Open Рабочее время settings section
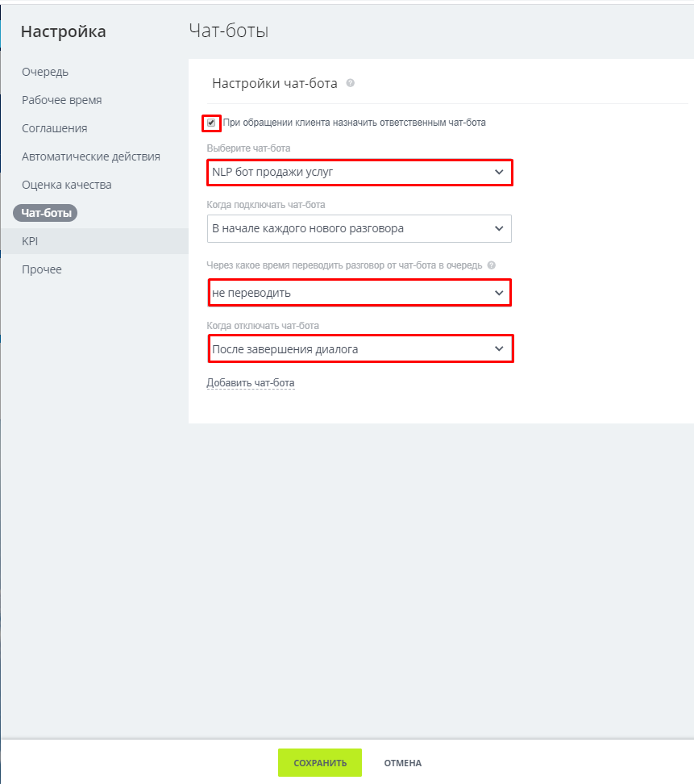Viewport: 694px width, 784px height. pyautogui.click(x=62, y=100)
